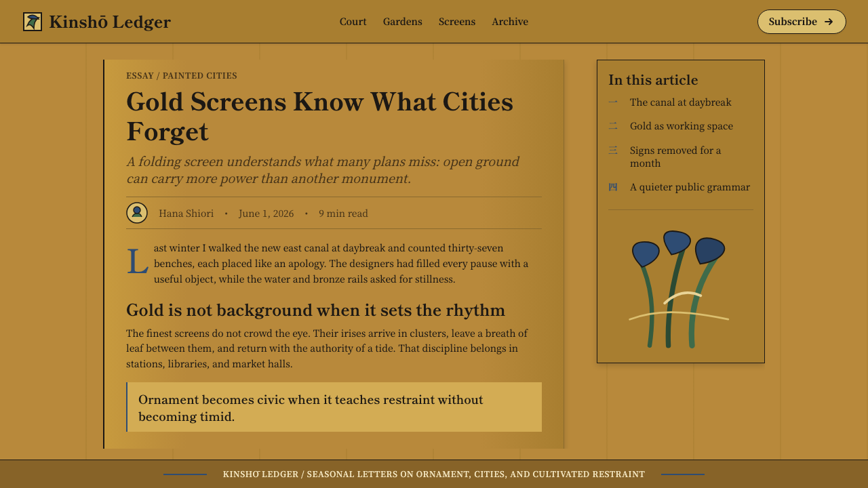Jump to The canal at daybreak section
Image resolution: width=868 pixels, height=488 pixels.
(680, 102)
